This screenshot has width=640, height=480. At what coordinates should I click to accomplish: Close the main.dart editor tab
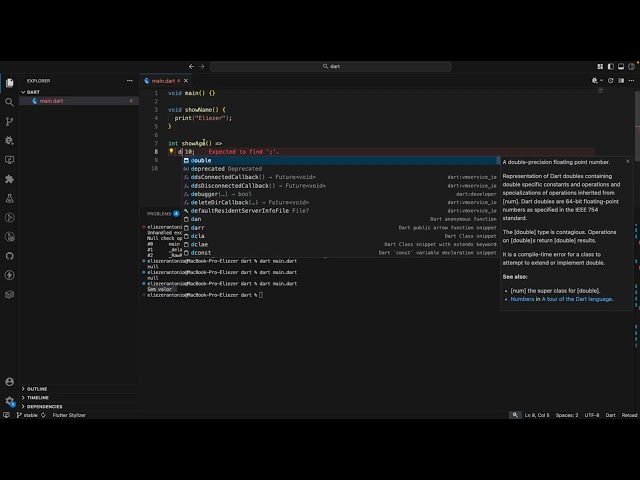click(x=186, y=81)
